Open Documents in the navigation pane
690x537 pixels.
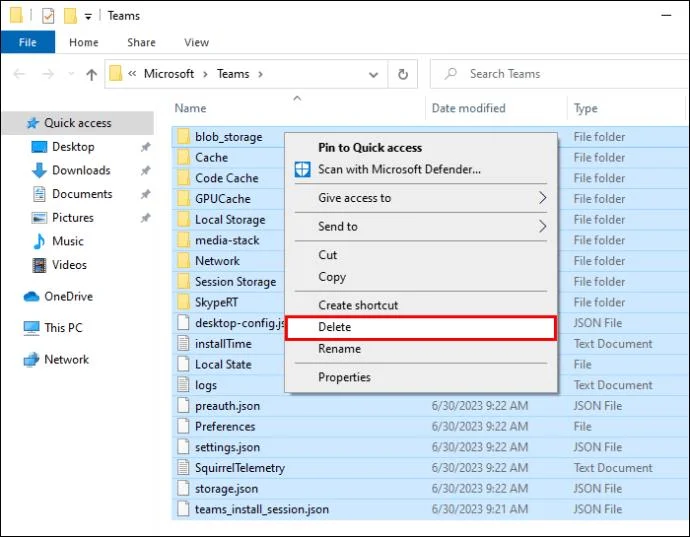(x=82, y=194)
